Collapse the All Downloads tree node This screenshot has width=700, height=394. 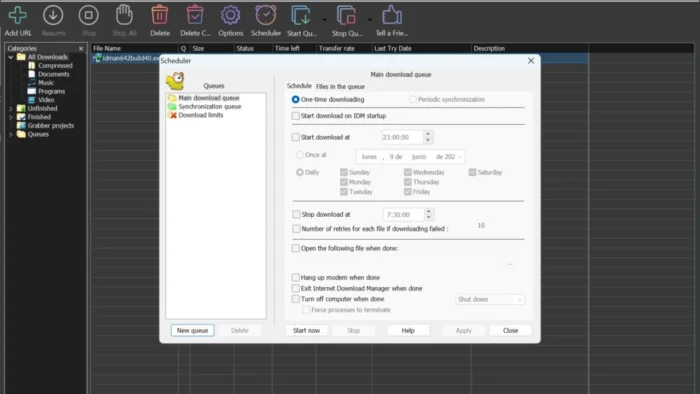point(11,57)
